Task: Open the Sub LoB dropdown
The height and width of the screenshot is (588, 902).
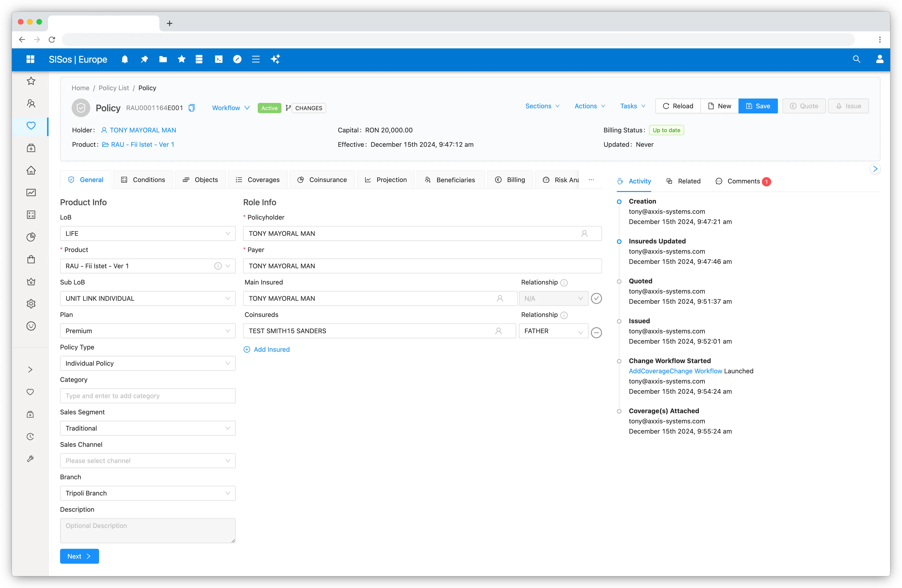Action: [148, 299]
